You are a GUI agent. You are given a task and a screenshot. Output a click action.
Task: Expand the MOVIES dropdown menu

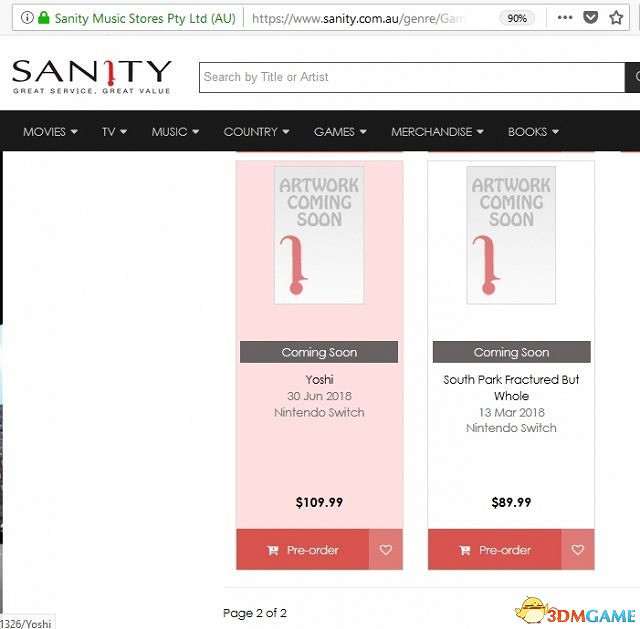point(50,131)
